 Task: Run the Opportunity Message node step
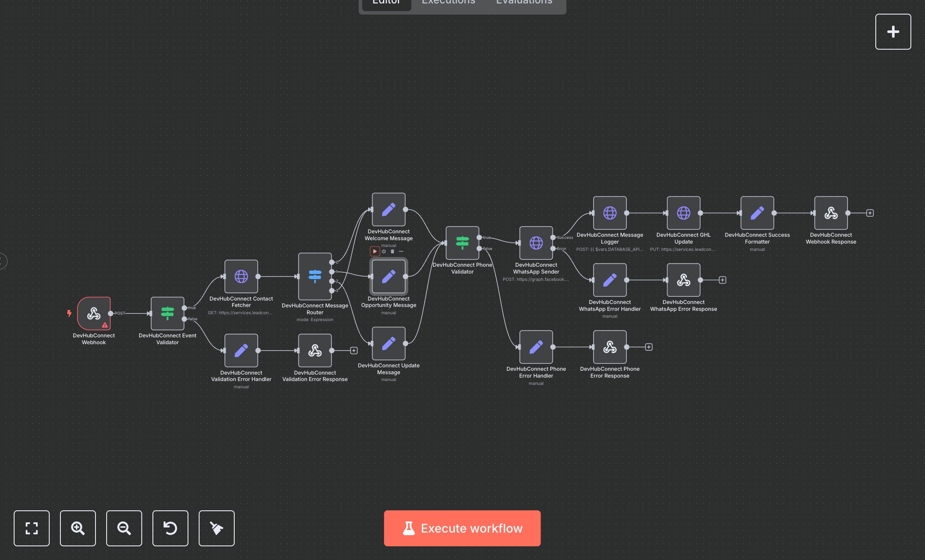point(375,251)
